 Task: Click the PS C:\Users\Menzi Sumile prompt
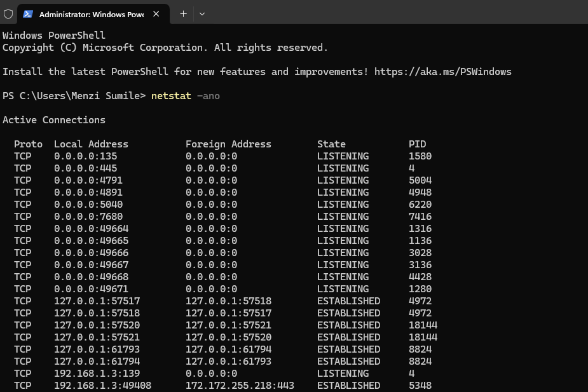(x=74, y=96)
